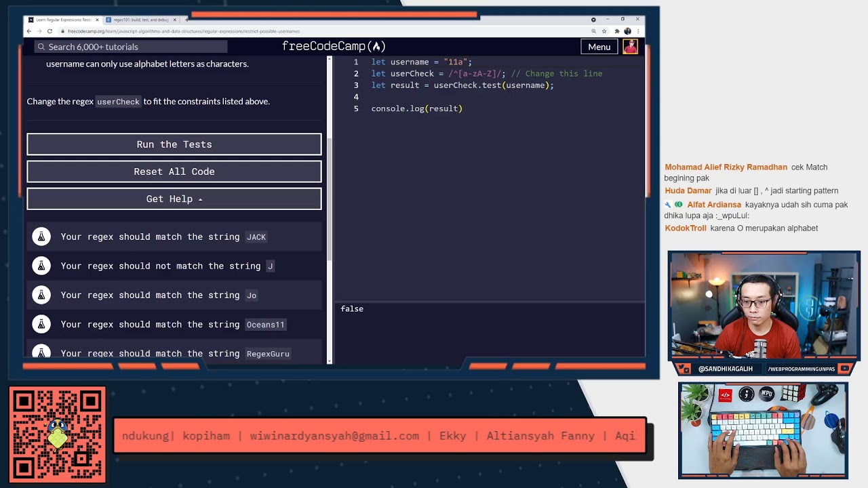This screenshot has height=488, width=868.
Task: Click the flask icon beside the Jo test
Action: 41,295
